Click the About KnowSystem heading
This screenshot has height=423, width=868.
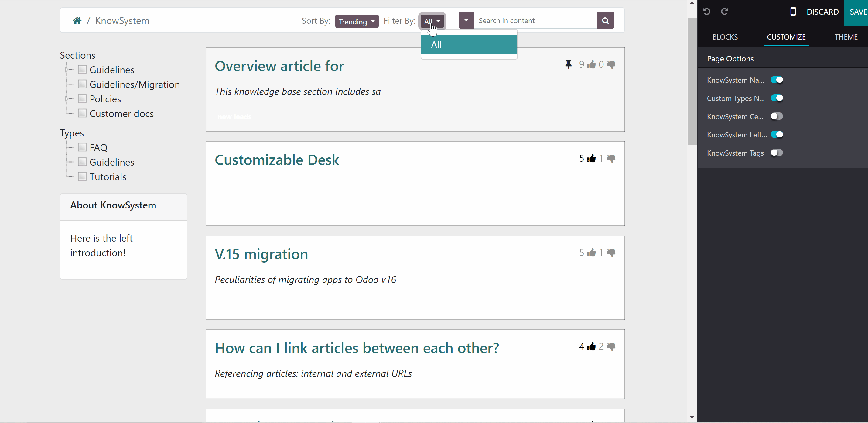(113, 205)
